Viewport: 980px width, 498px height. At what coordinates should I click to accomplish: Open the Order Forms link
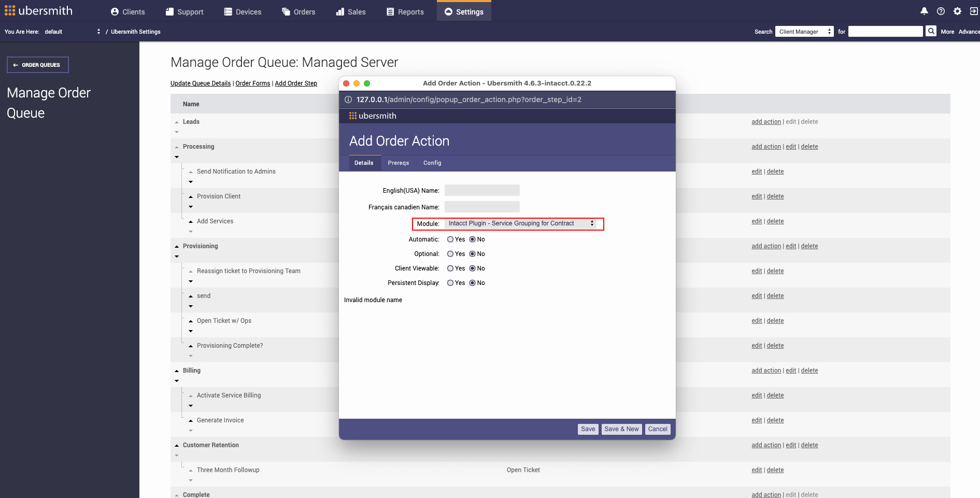[253, 83]
